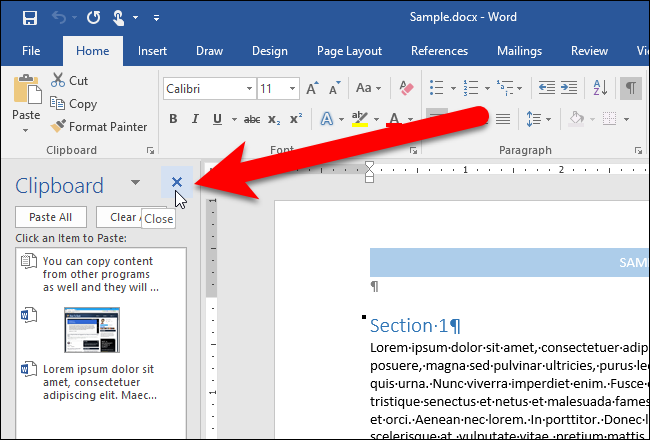Switch to the Insert tab
The height and width of the screenshot is (440, 650).
(x=152, y=51)
